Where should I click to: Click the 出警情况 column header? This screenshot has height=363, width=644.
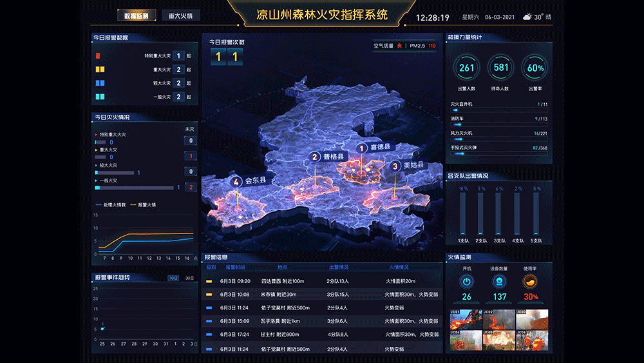(339, 267)
